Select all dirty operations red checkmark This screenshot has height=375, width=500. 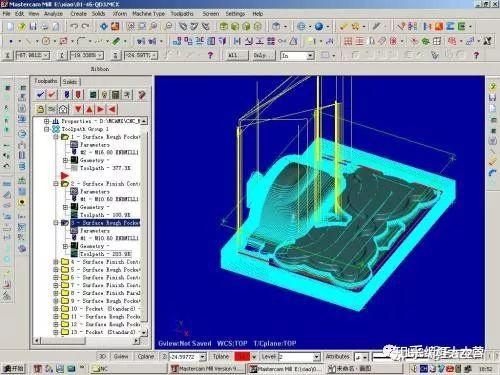[x=51, y=95]
